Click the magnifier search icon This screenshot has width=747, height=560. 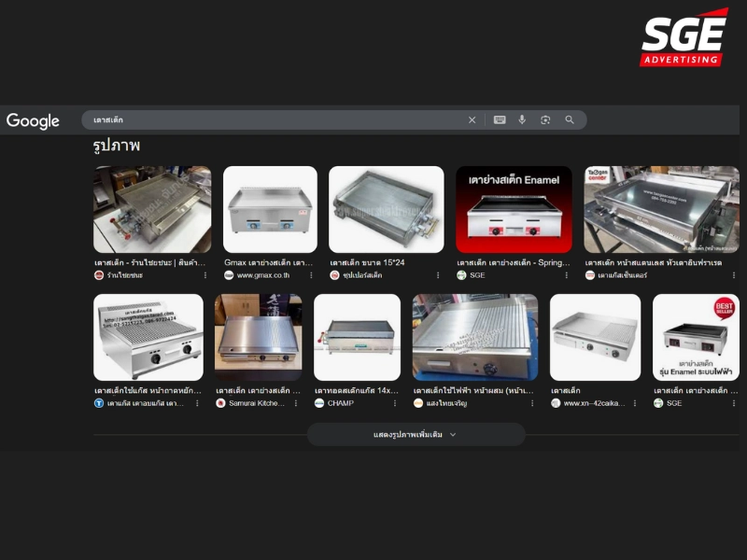coord(570,119)
